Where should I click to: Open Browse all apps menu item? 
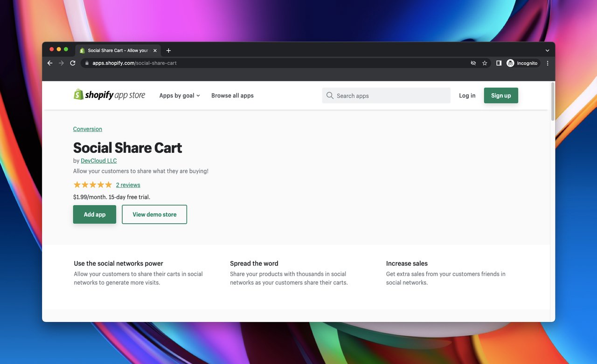232,96
